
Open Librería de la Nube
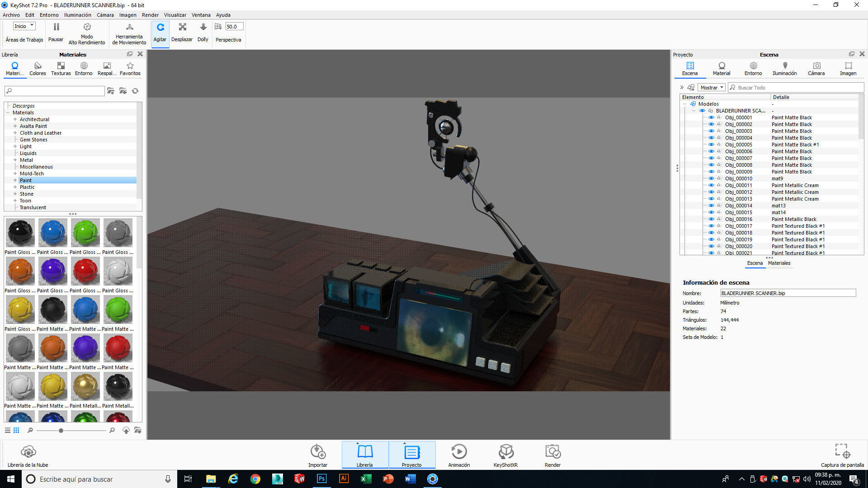(28, 455)
